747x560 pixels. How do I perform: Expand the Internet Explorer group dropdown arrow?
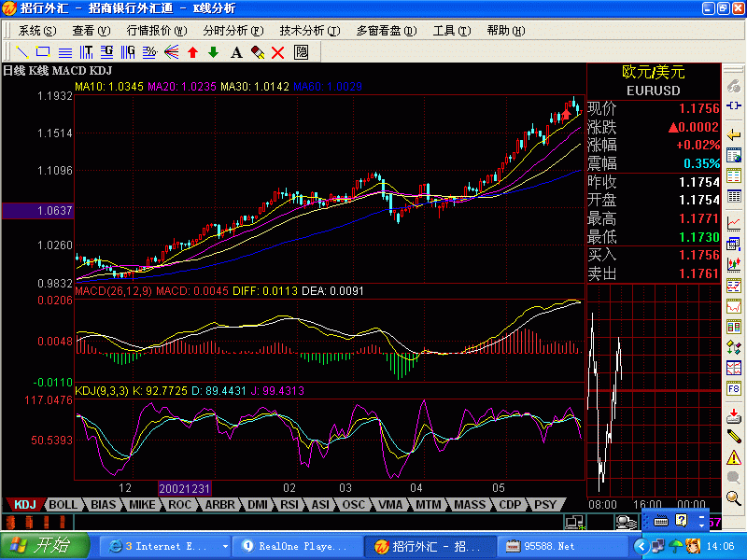click(225, 546)
